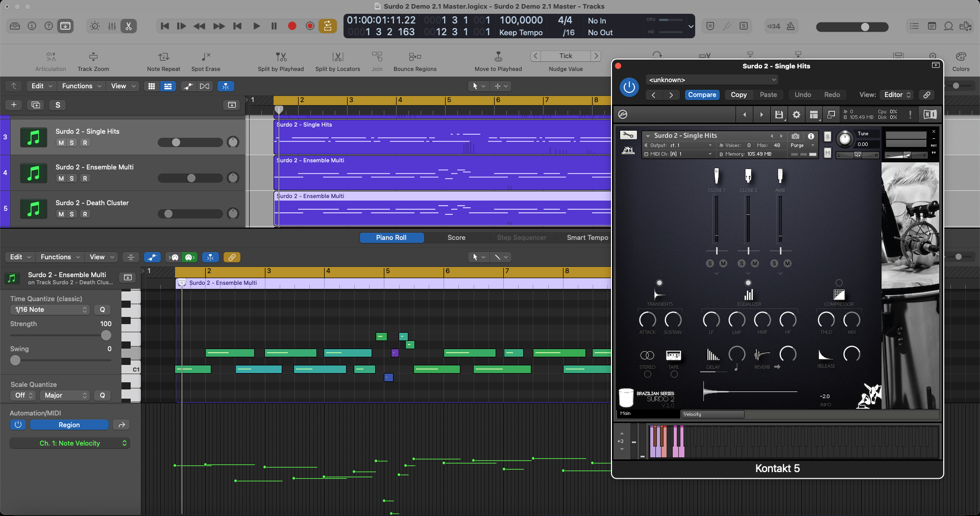
Task: Click Surdo 2 - Death Cluster region
Action: pyautogui.click(x=442, y=210)
